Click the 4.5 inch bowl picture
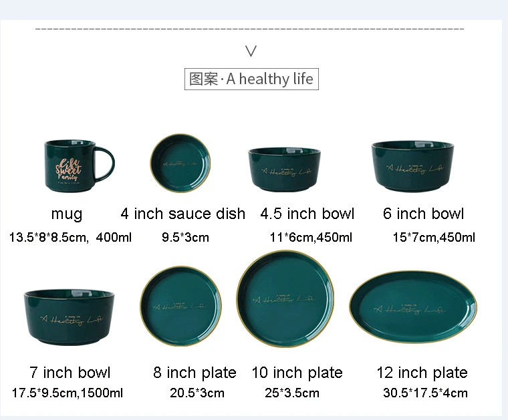Image resolution: width=508 pixels, height=420 pixels. tap(285, 169)
